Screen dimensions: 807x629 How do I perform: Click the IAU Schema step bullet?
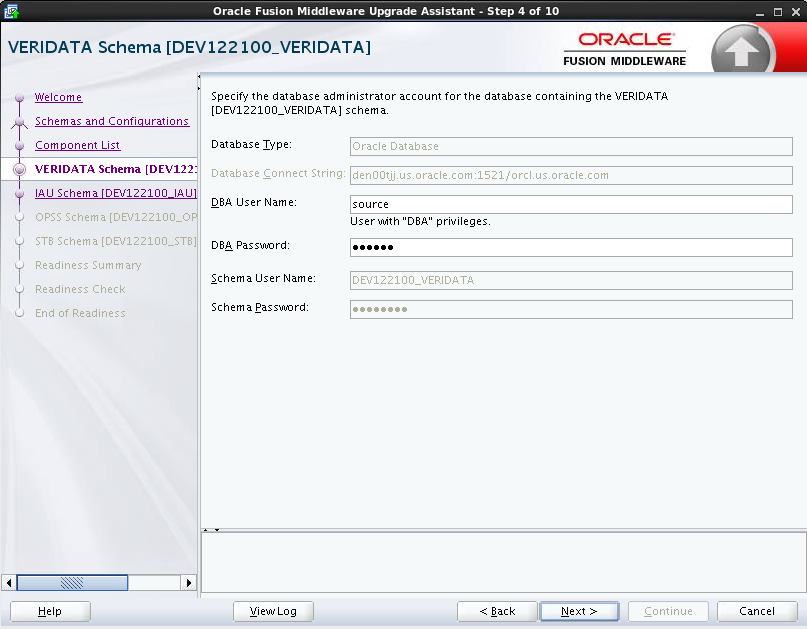[x=20, y=194]
